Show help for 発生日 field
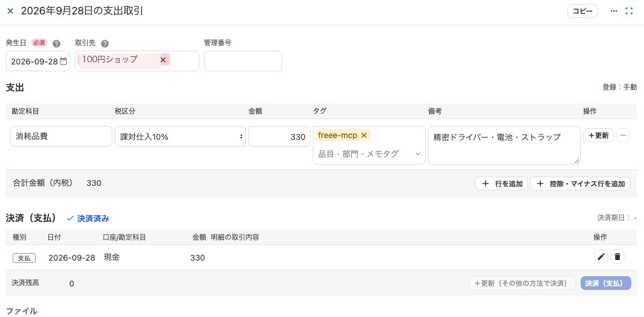Viewport: 644px width, 317px height. tap(56, 44)
